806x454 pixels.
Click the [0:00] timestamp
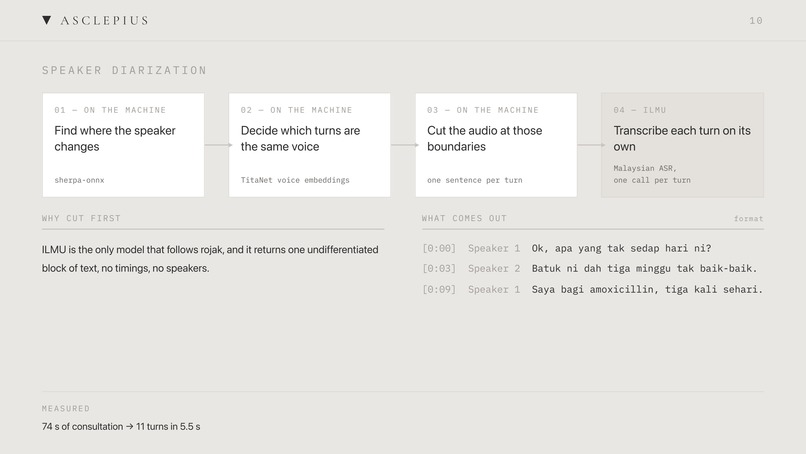click(x=439, y=248)
